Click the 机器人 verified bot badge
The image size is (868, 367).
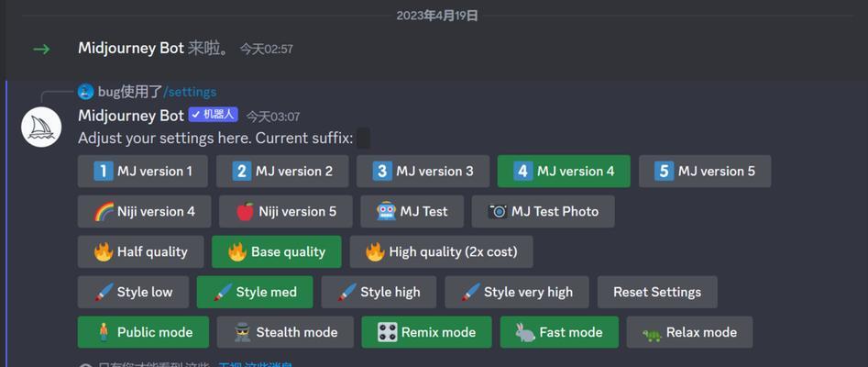tap(214, 115)
